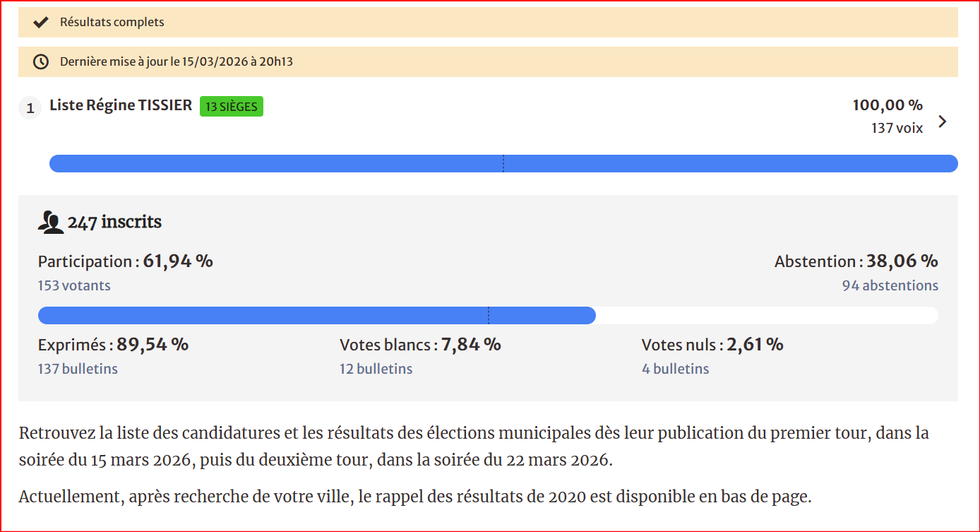Click the full-width blue results bar
The height and width of the screenshot is (532, 980).
click(x=502, y=163)
